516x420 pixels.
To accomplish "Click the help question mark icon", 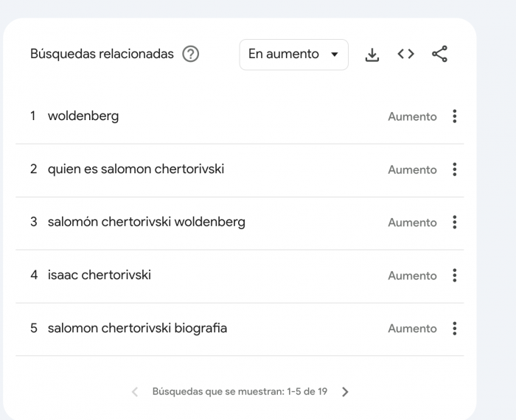I will pos(191,55).
